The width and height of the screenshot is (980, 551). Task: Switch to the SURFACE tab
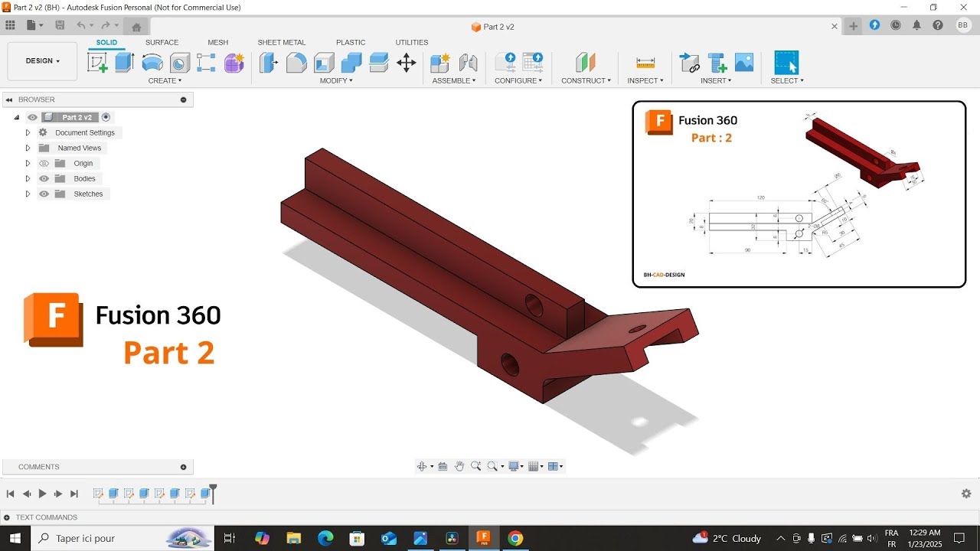[x=162, y=42]
